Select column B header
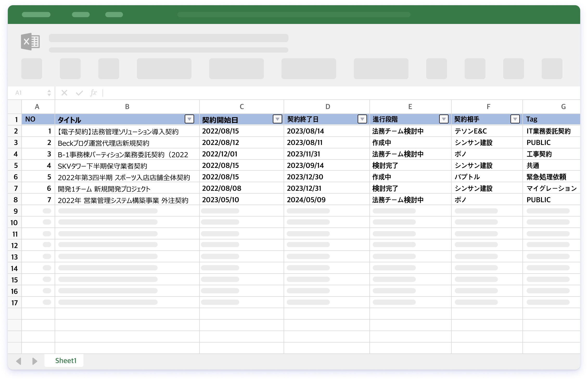Viewport: 588px width, 380px height. [127, 107]
